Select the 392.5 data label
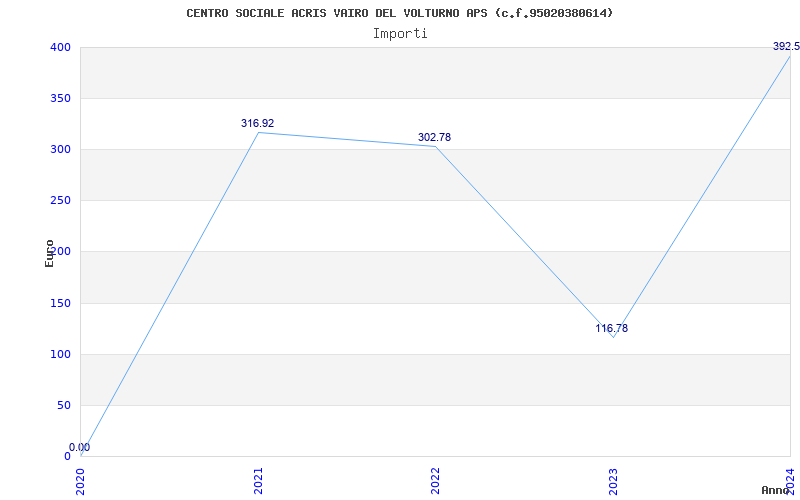The height and width of the screenshot is (500, 800). [x=786, y=46]
